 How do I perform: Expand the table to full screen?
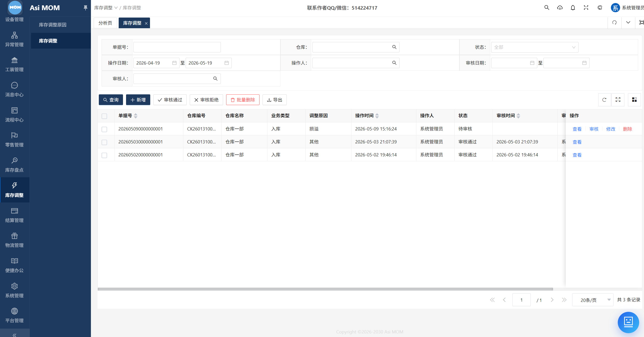click(618, 100)
